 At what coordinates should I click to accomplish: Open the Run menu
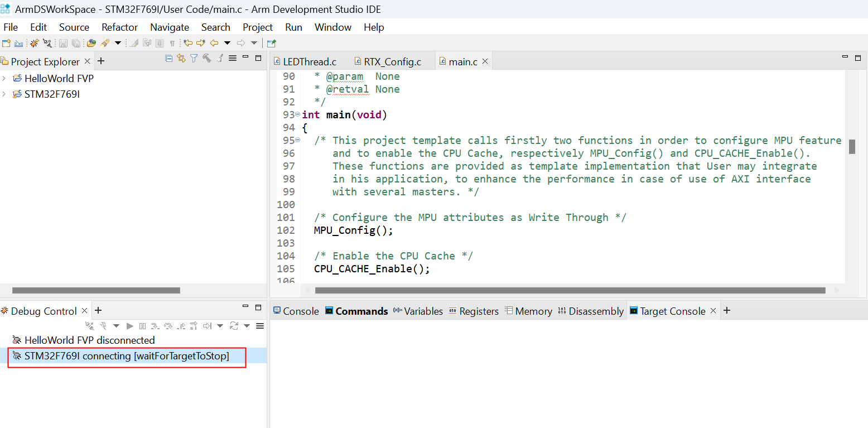pos(293,27)
